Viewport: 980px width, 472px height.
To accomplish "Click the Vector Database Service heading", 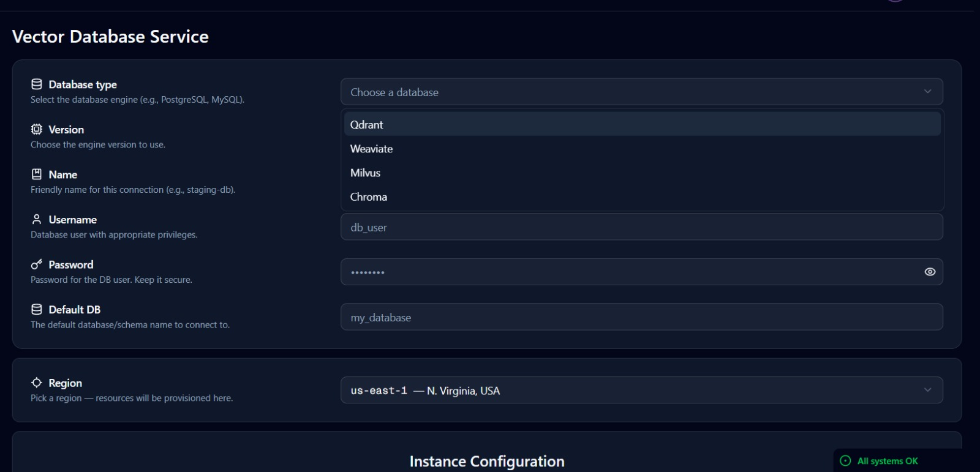I will click(x=110, y=37).
